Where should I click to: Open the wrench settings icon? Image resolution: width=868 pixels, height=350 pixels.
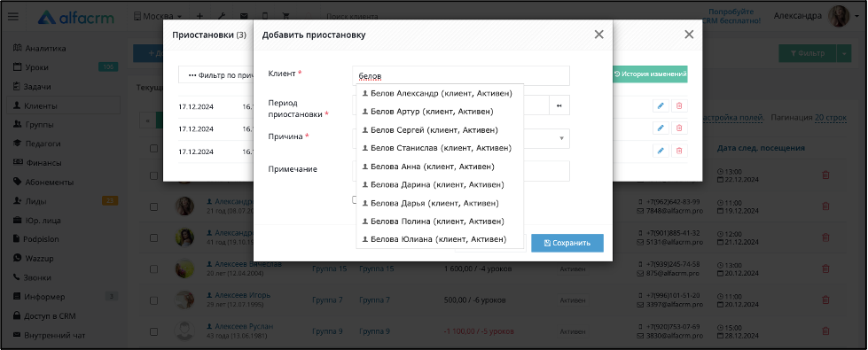[x=222, y=17]
